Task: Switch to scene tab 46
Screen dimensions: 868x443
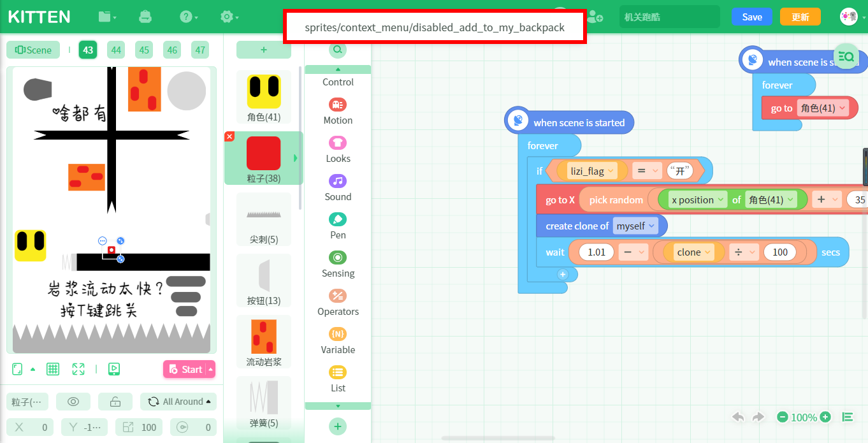Action: point(172,50)
